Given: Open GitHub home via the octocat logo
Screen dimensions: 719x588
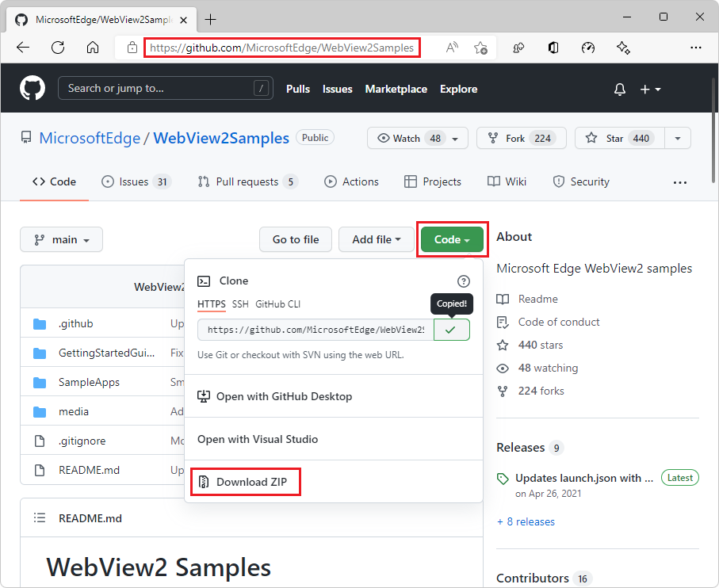Looking at the screenshot, I should click(x=32, y=88).
